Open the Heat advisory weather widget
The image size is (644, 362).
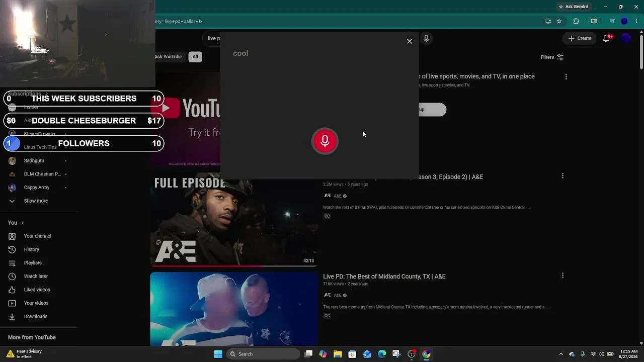[24, 354]
